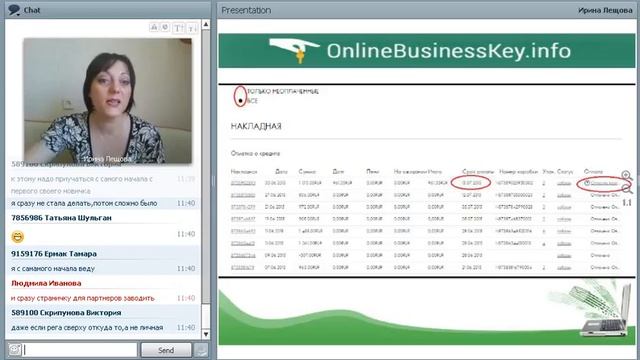Click the OnlineBusinessKey.info banner title
640x360 pixels.
click(449, 51)
